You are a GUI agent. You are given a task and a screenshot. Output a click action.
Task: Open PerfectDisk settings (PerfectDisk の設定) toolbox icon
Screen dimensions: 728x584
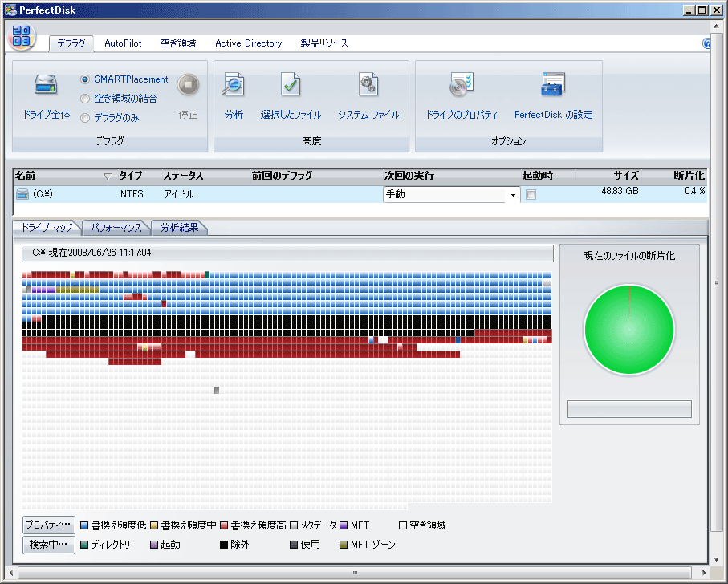[553, 84]
